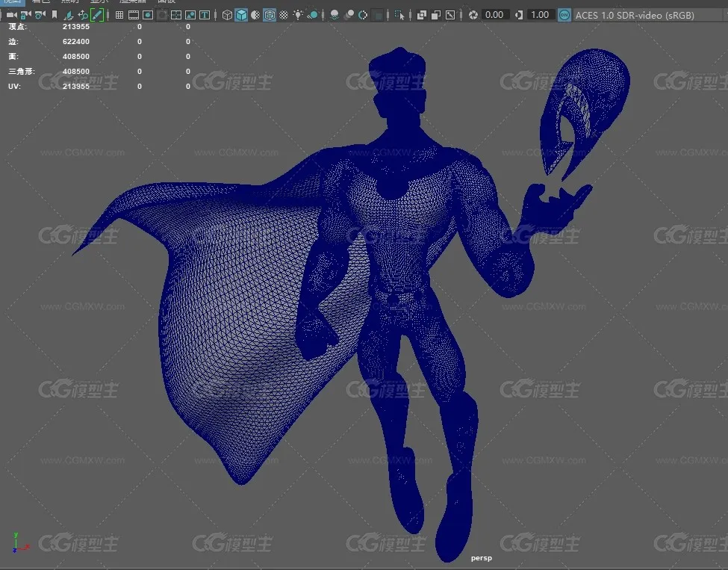Click the Use Default Material icon
Viewport: 728px width, 570px height.
[255, 15]
